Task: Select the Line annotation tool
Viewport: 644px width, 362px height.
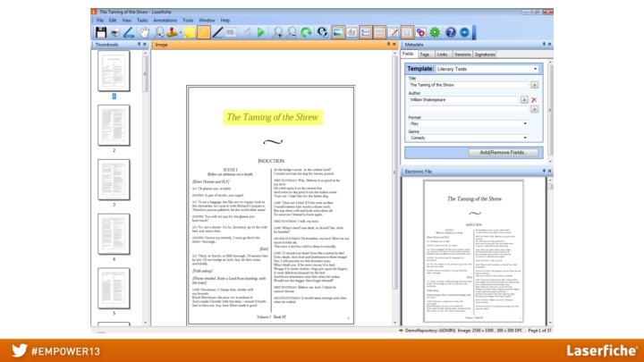Action: pyautogui.click(x=217, y=32)
